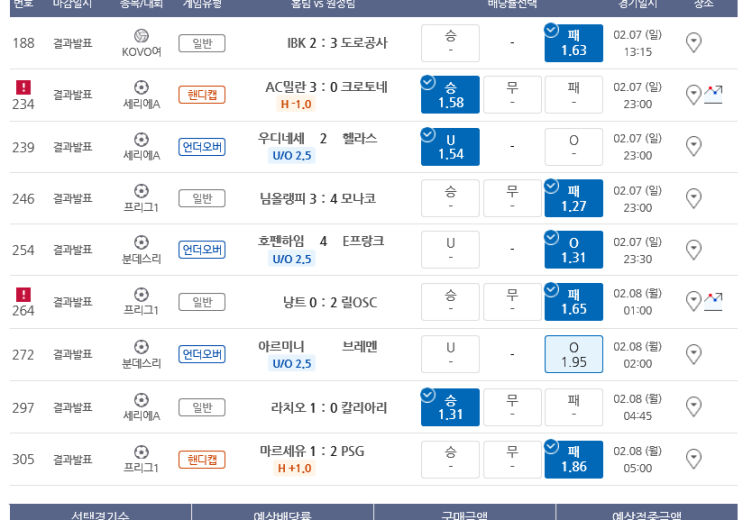Click the red alert icon on row 264
Screen dimensions: 743x520
pyautogui.click(x=24, y=294)
